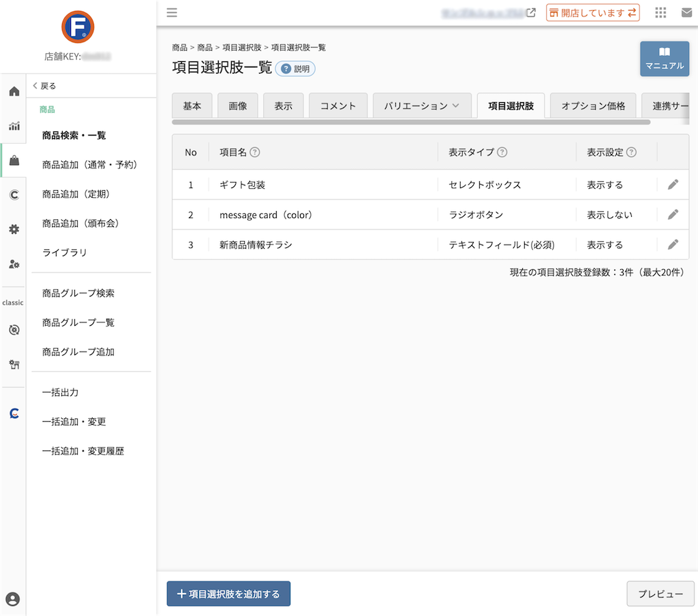Select the products bag sidebar icon
This screenshot has width=698, height=616.
(x=14, y=160)
